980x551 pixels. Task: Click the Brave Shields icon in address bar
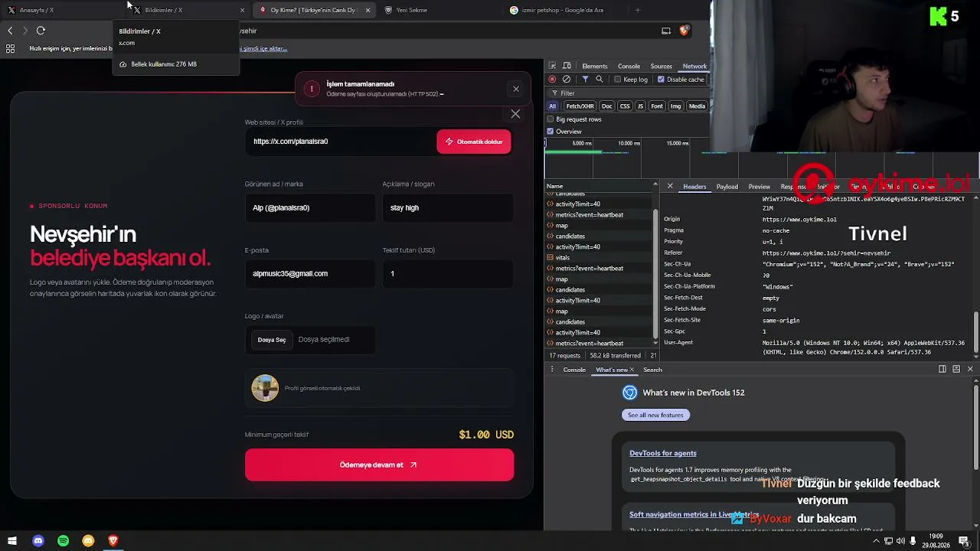pyautogui.click(x=684, y=31)
